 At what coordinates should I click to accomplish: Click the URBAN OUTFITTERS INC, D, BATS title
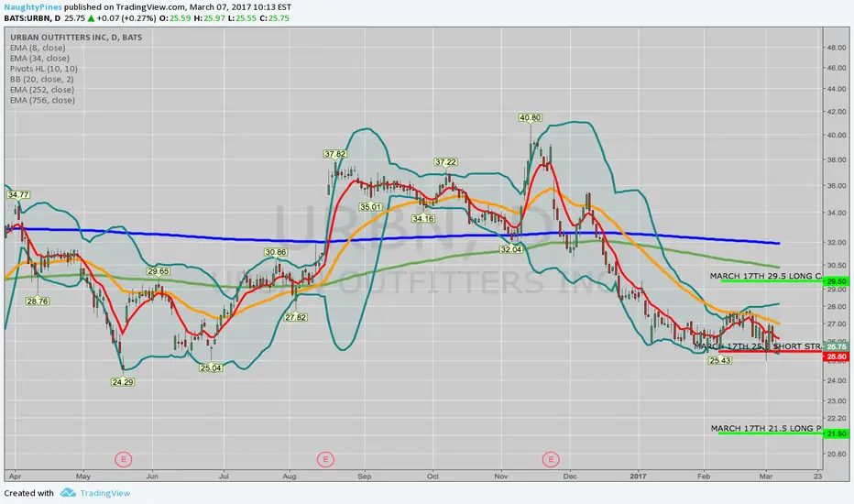(x=76, y=38)
